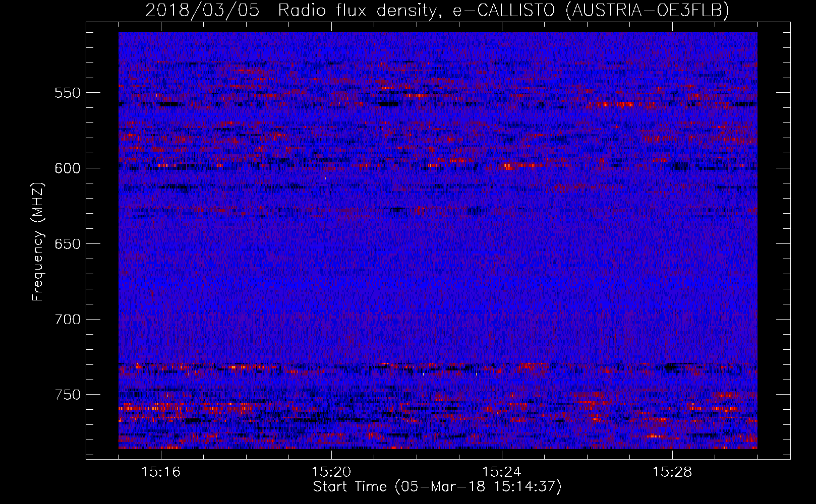This screenshot has height=504, width=816.
Task: Click the 15:24 time tick label
Action: tap(502, 472)
